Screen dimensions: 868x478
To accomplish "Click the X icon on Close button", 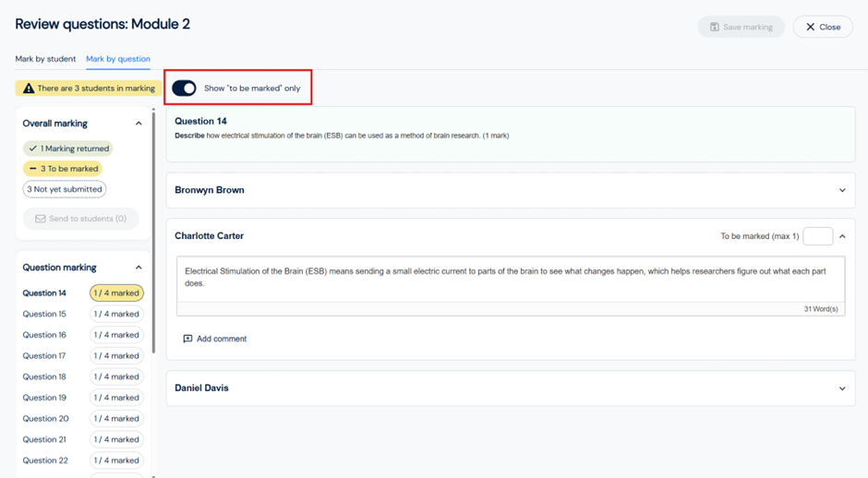I will point(810,27).
